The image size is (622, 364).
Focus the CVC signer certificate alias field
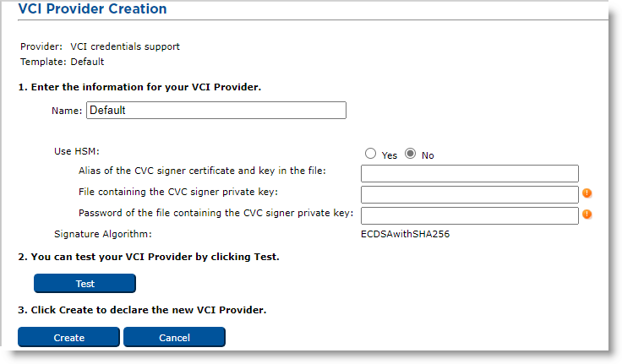coord(469,173)
